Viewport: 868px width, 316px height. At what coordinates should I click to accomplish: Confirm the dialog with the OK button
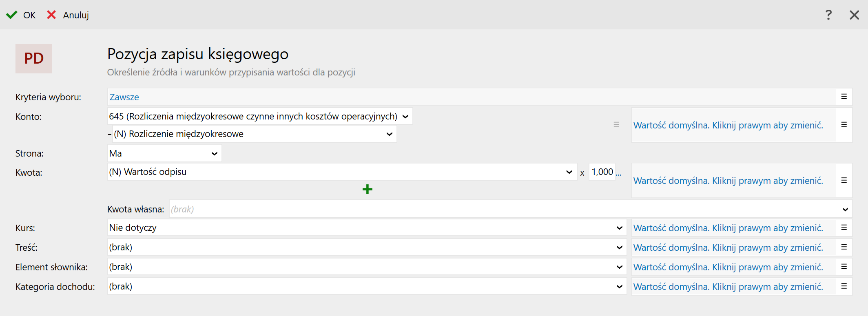[21, 15]
